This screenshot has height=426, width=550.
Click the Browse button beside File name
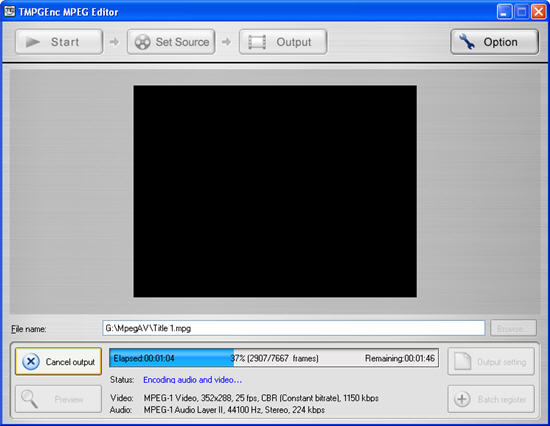(x=513, y=328)
